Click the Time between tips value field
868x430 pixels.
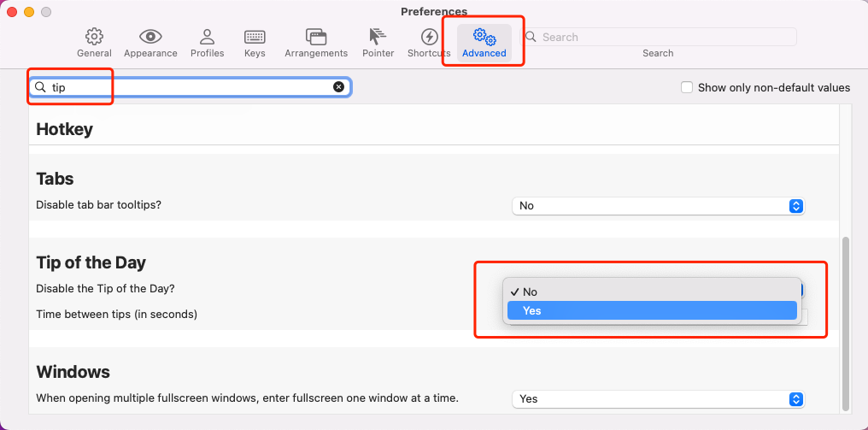(804, 316)
